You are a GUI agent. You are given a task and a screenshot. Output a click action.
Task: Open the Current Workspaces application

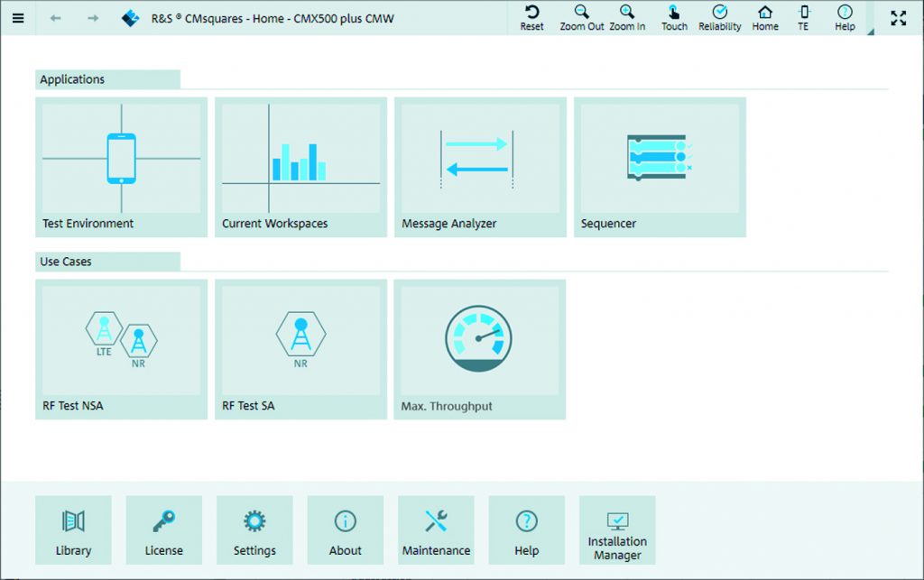[300, 167]
